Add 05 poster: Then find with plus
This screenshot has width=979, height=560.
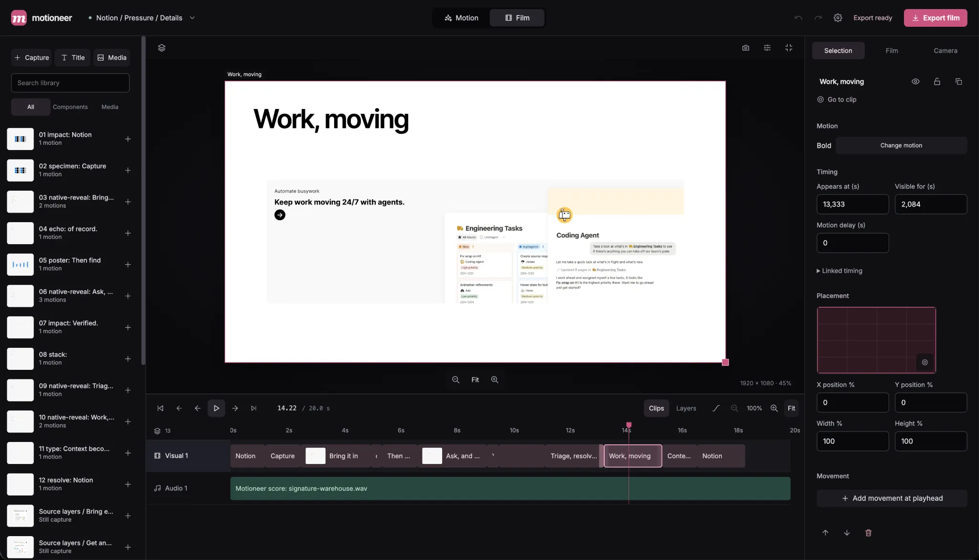pyautogui.click(x=128, y=265)
